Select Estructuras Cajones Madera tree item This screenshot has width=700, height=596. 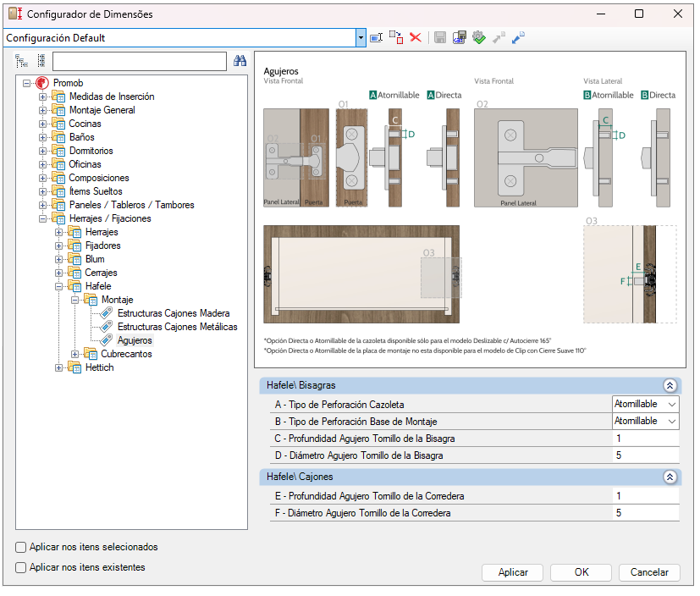point(174,313)
